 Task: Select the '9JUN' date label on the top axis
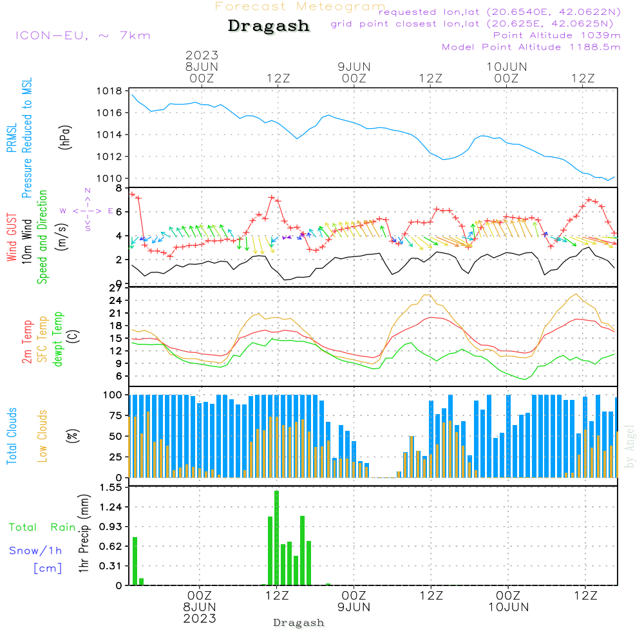tap(354, 66)
